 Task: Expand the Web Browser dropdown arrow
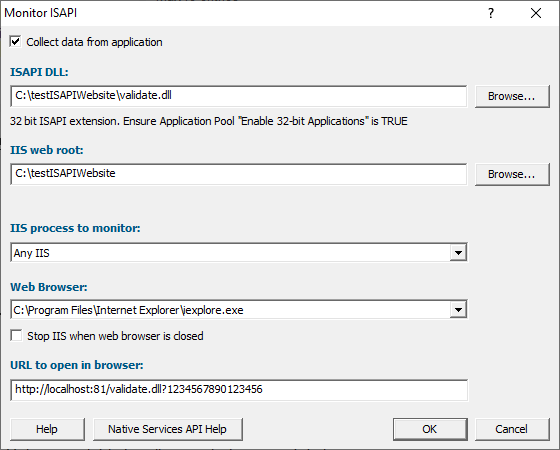point(458,309)
